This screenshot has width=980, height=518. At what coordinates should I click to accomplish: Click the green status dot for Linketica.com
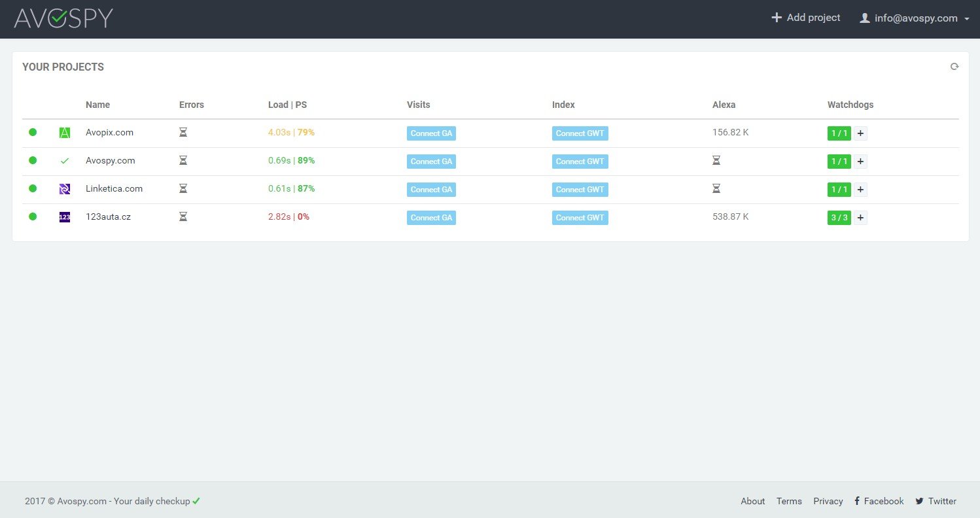[33, 188]
